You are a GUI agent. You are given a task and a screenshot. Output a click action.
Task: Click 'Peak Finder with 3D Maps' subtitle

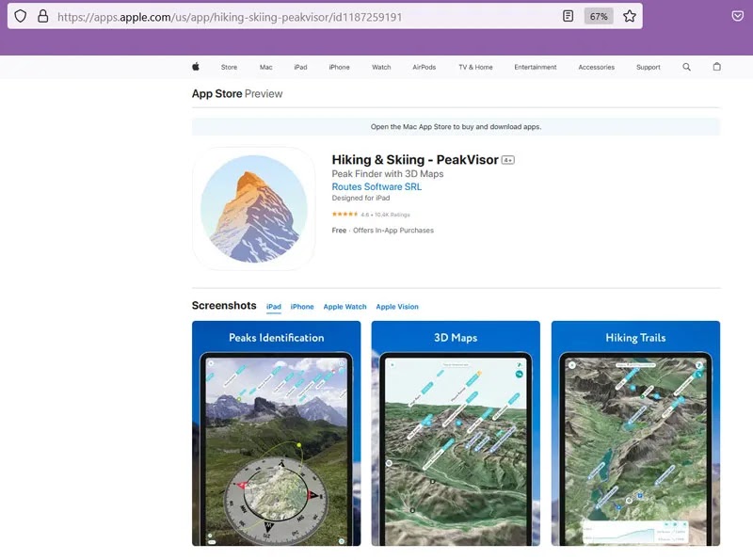click(388, 174)
